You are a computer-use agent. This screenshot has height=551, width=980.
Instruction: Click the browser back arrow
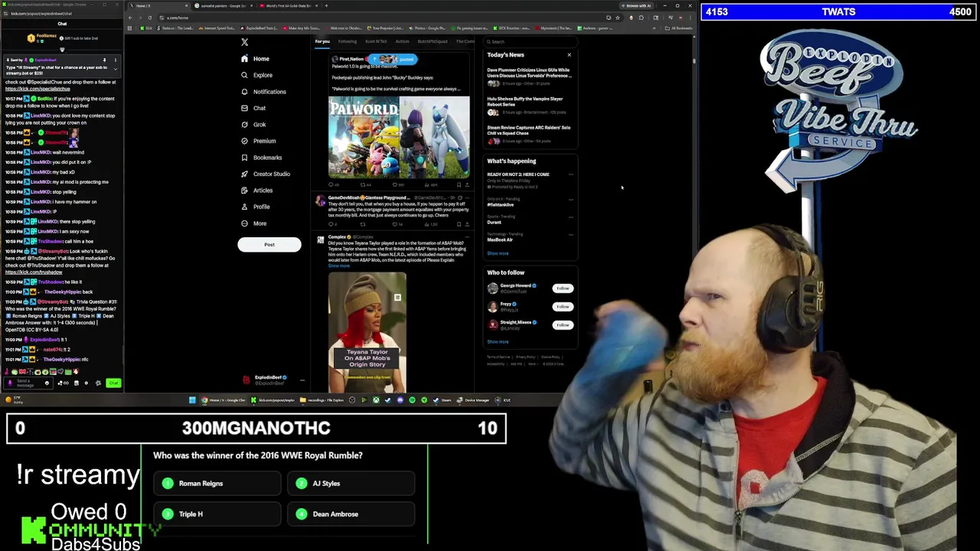(x=131, y=17)
